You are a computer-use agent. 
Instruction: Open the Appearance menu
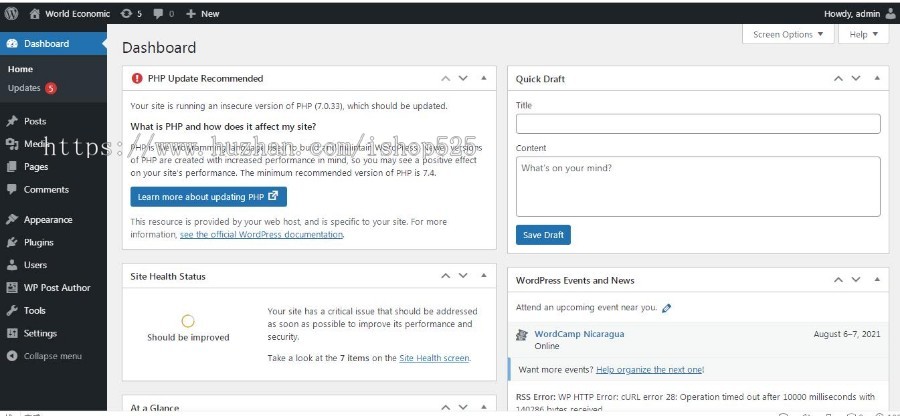(x=48, y=220)
